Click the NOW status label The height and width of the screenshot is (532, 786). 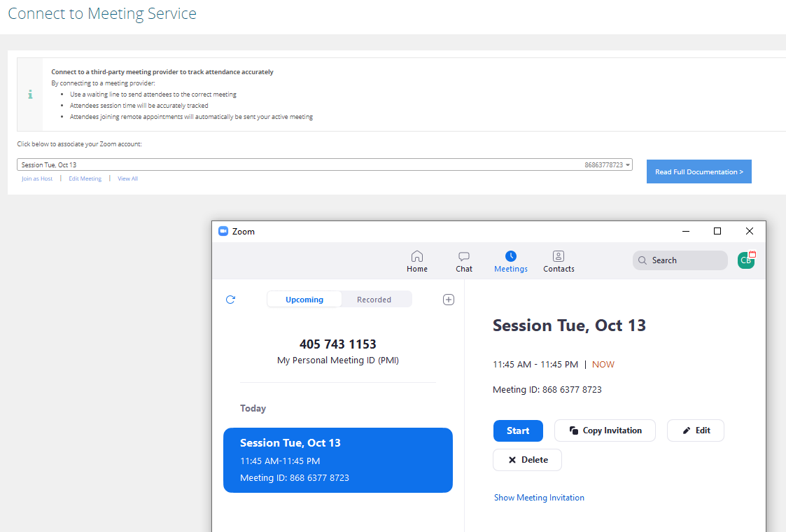point(603,365)
